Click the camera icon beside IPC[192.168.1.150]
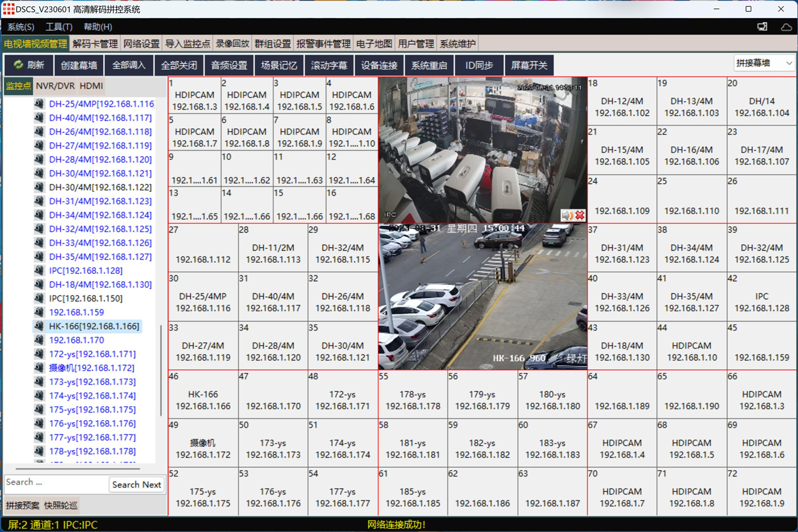Screen dimensions: 798x532 [x=39, y=298]
